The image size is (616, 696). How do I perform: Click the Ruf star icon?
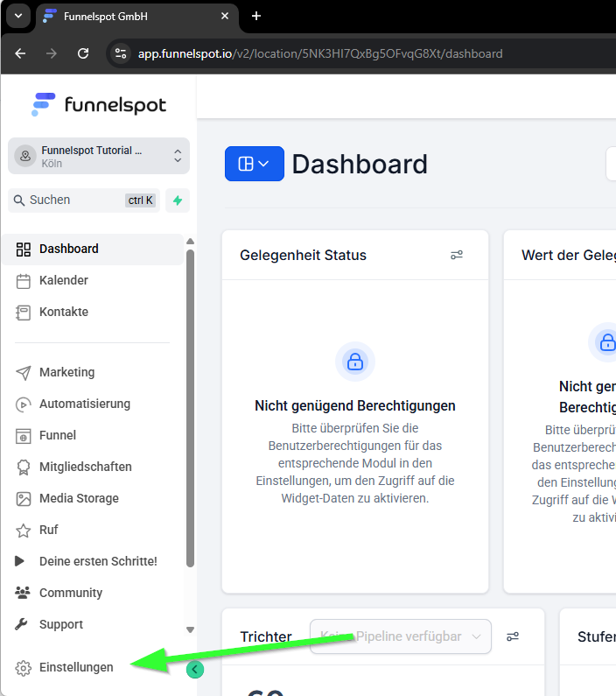[x=23, y=531]
